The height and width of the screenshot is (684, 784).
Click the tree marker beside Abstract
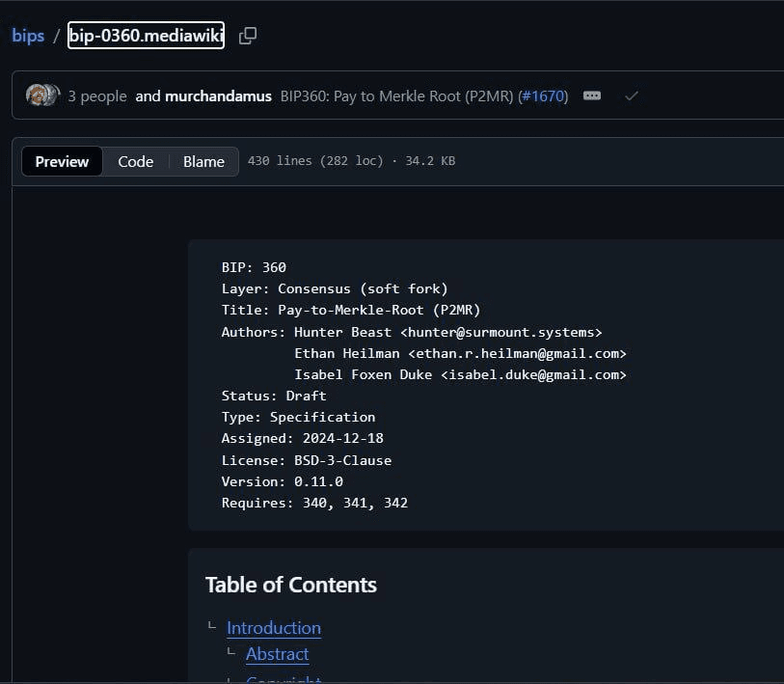coord(231,653)
